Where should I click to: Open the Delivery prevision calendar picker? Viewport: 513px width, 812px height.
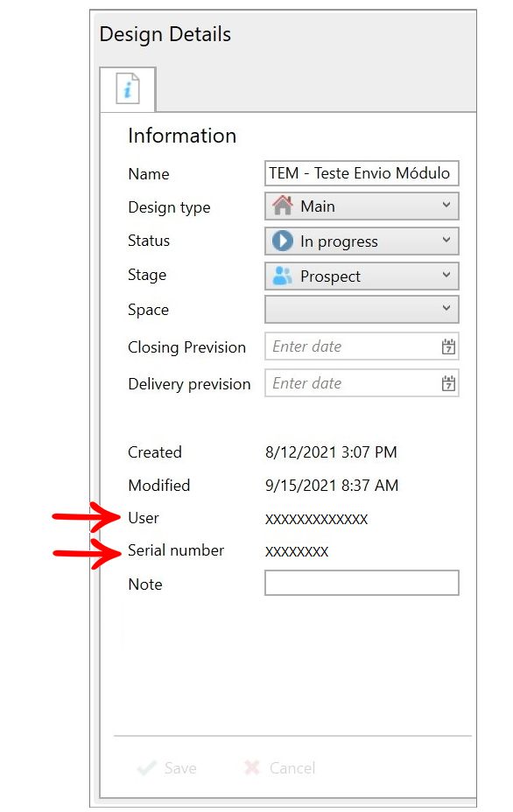click(x=448, y=383)
